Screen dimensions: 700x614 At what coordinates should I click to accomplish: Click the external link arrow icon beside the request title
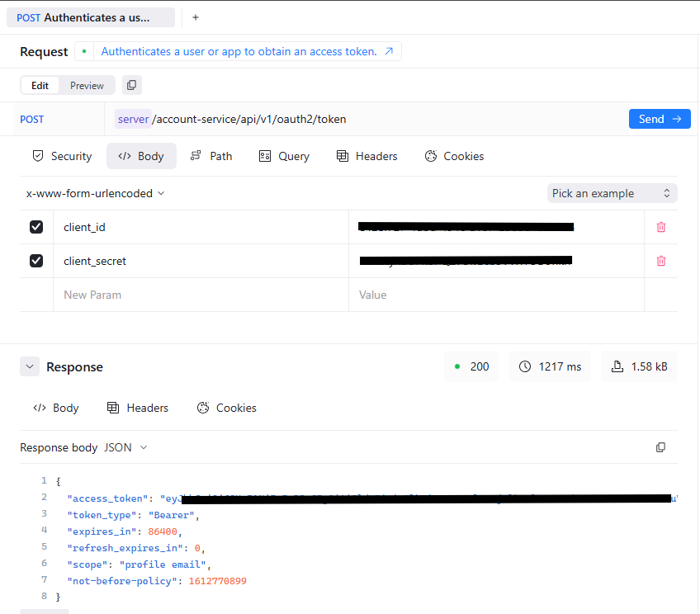click(389, 51)
